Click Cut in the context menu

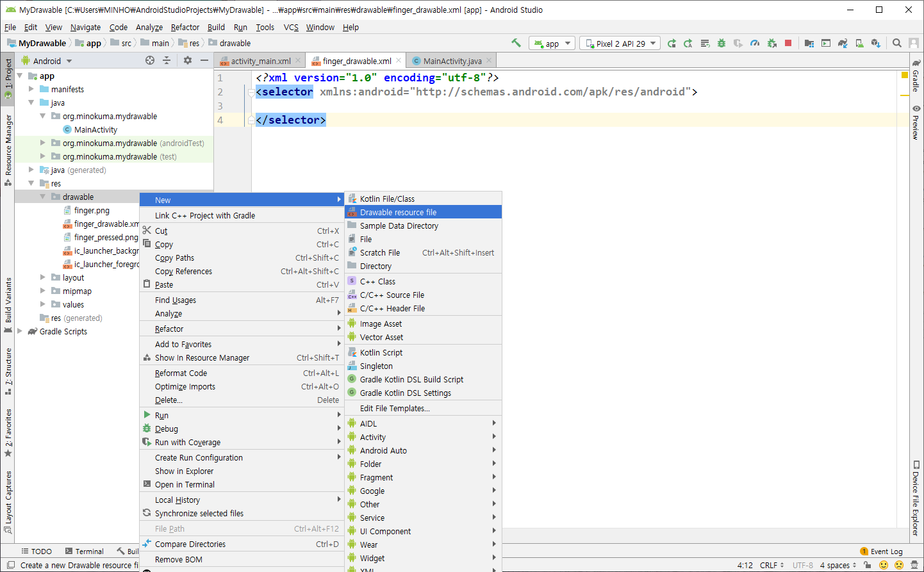[242, 231]
